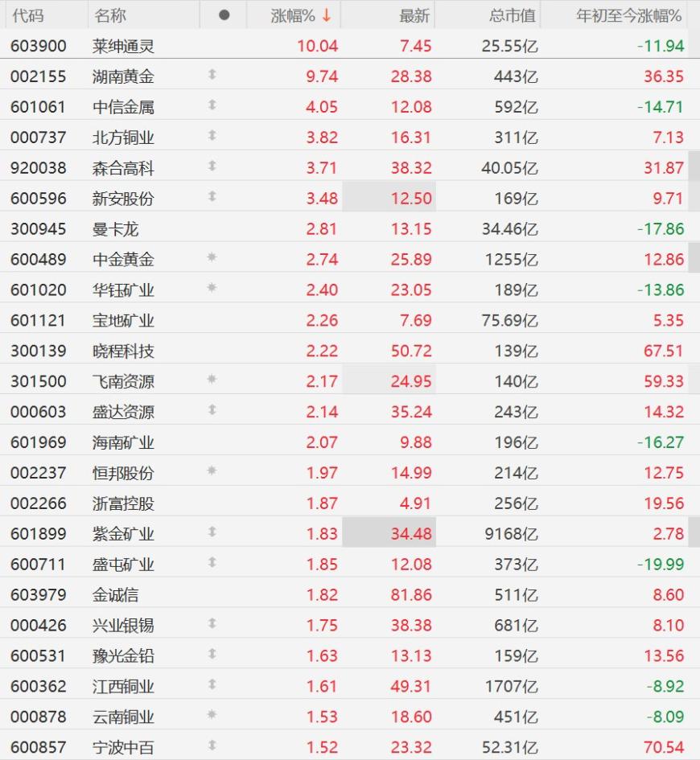Click latest price 24.95 of 飞南资源
This screenshot has height=760, width=700.
(411, 381)
